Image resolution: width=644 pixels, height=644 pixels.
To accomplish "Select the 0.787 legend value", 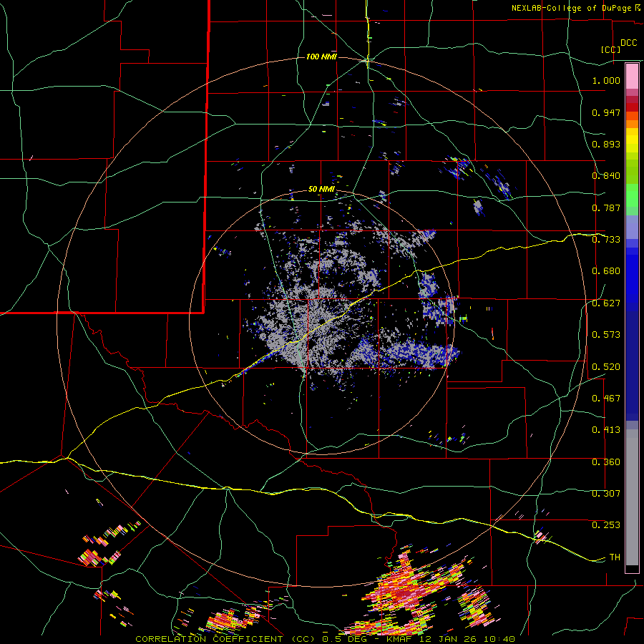I will [606, 208].
